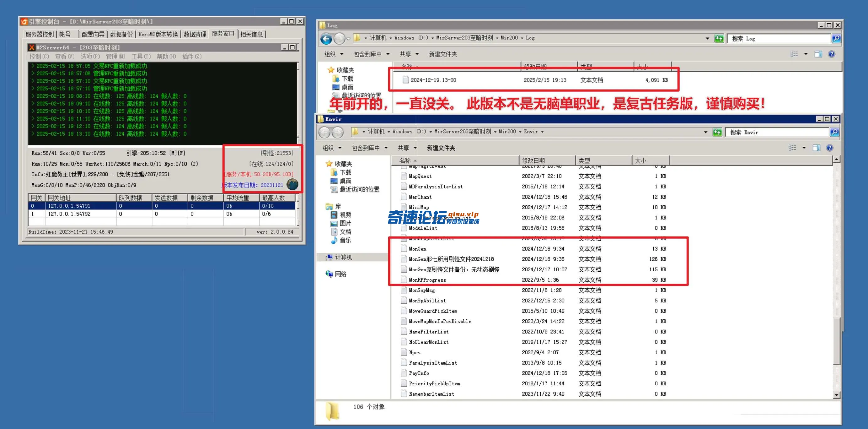The height and width of the screenshot is (429, 868).
Task: Toggle preview pane icon in Log window
Action: coord(818,54)
